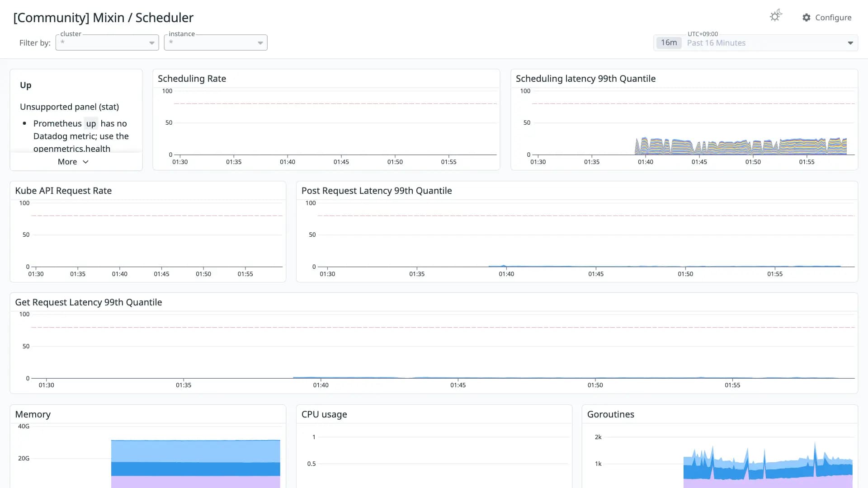Click the Kube API Request Rate title
Screen dimensions: 868x488
click(63, 191)
